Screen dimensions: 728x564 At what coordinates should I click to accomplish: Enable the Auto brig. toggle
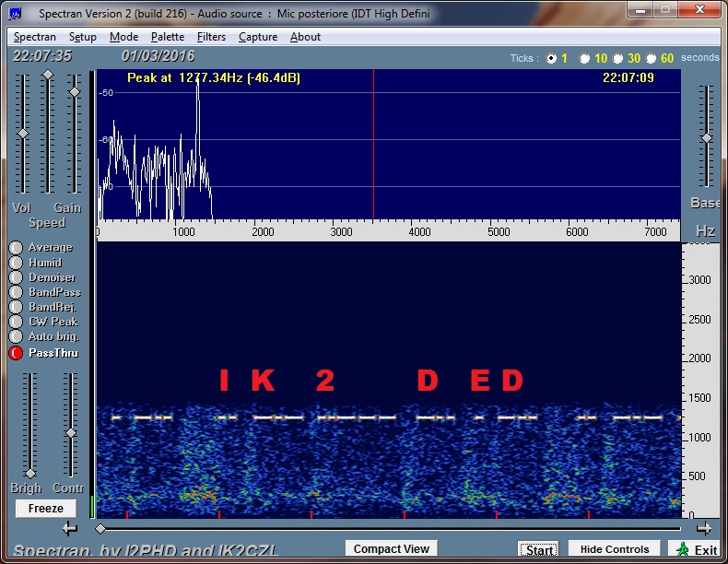16,336
